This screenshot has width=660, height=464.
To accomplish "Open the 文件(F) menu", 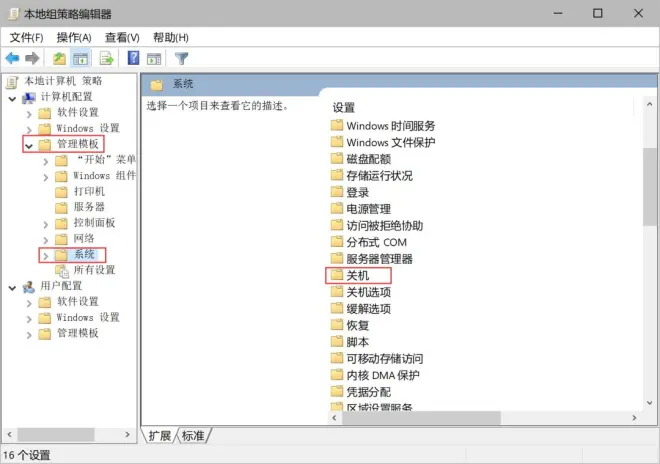I will coord(27,37).
